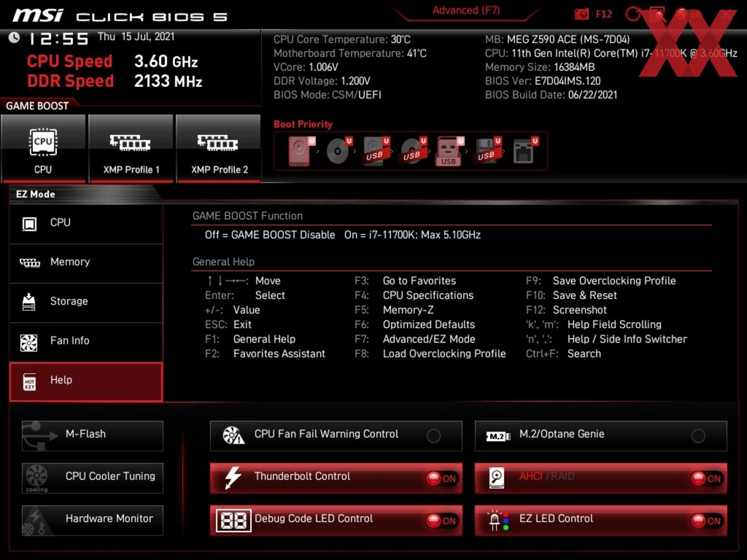This screenshot has width=747, height=560.
Task: Open CPU Cooler Tuning
Action: click(x=92, y=478)
